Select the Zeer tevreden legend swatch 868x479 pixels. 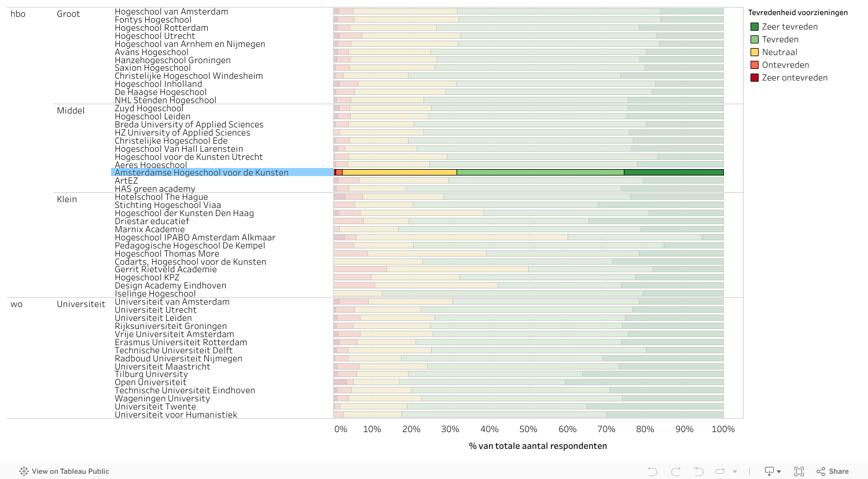click(755, 27)
